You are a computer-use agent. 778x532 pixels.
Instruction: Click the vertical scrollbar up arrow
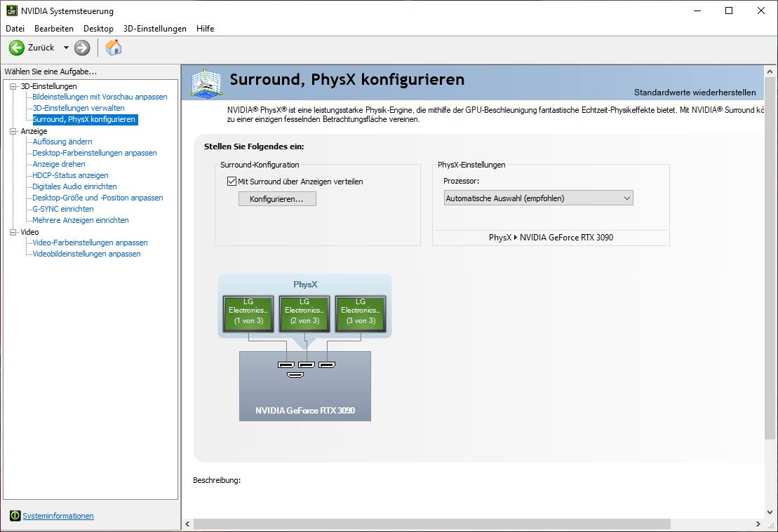[x=770, y=71]
